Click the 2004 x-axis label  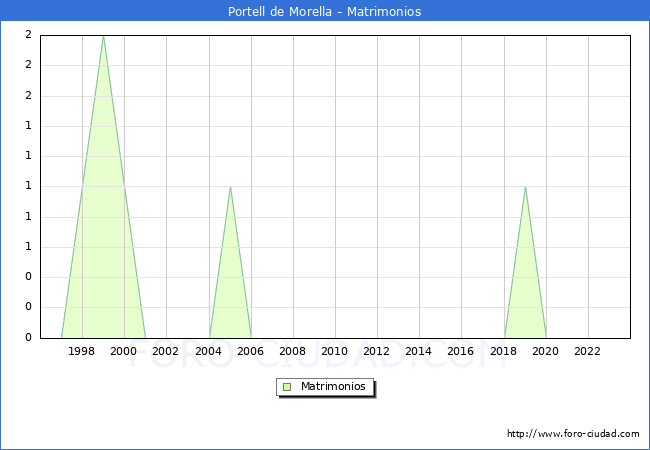(x=209, y=351)
